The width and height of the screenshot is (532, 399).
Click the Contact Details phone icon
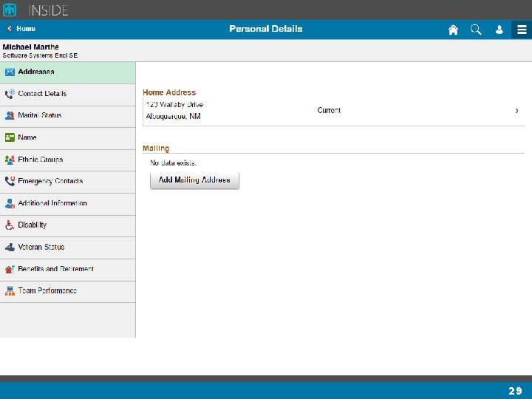point(10,94)
